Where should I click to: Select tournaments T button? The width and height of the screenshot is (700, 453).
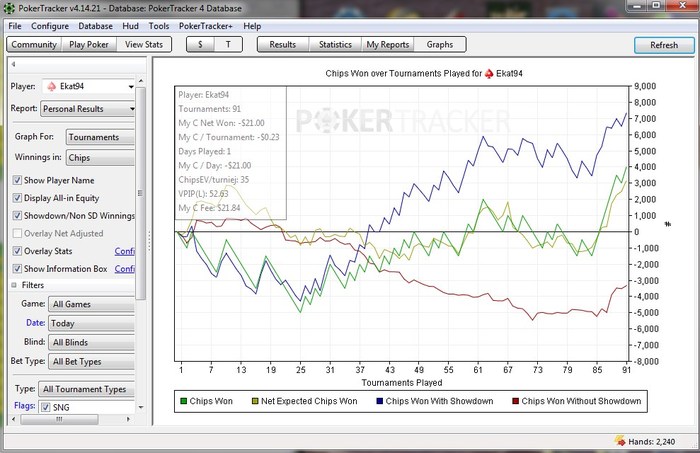[x=228, y=45]
